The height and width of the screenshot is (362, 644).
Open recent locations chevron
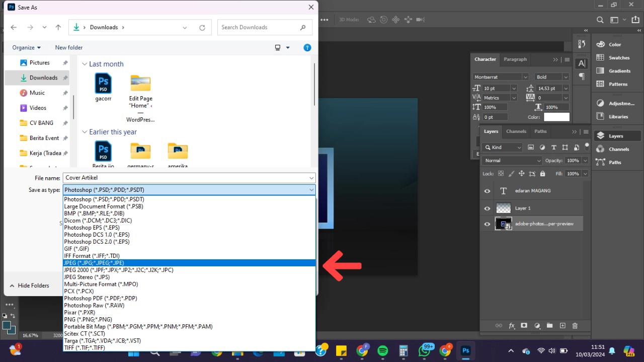[x=44, y=27]
